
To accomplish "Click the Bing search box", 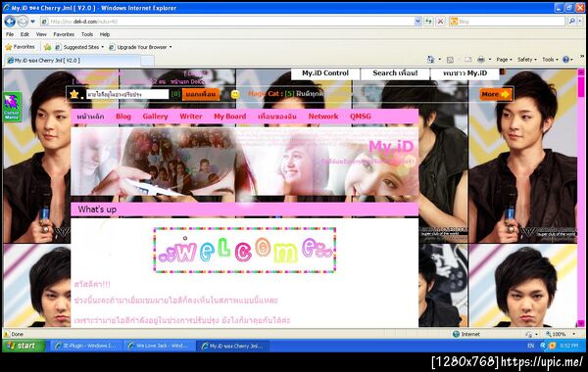I will [507, 22].
